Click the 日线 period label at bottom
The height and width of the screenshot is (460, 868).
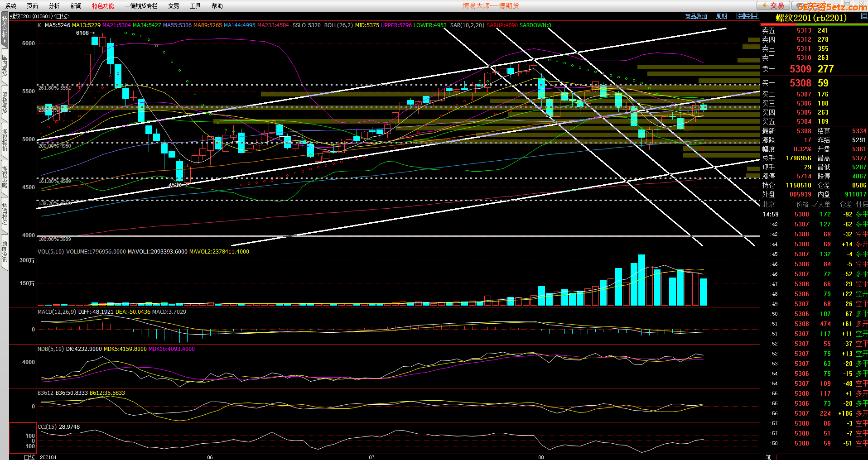[x=29, y=457]
